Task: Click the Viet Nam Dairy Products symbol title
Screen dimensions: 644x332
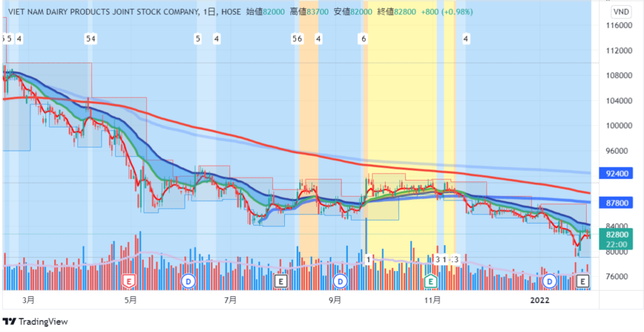Action: point(103,12)
